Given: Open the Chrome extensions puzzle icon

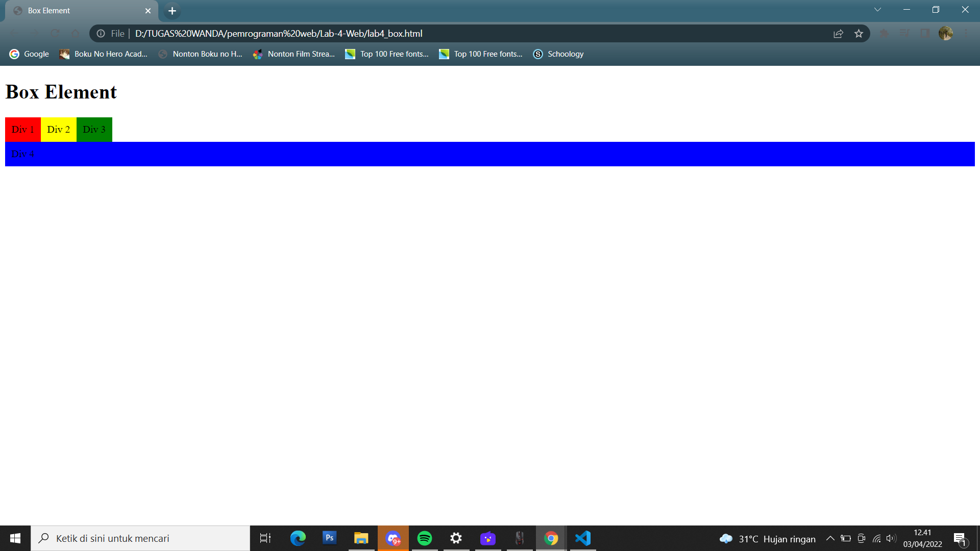Looking at the screenshot, I should click(884, 33).
